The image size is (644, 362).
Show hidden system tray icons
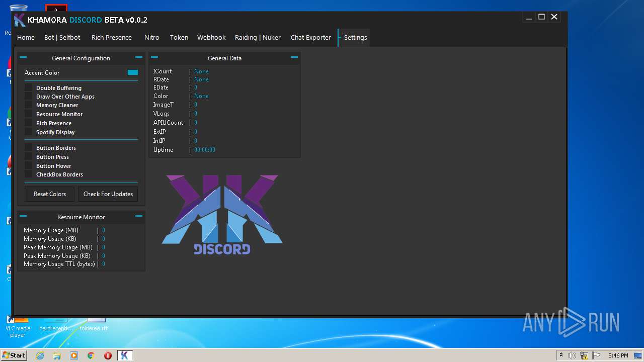point(561,355)
